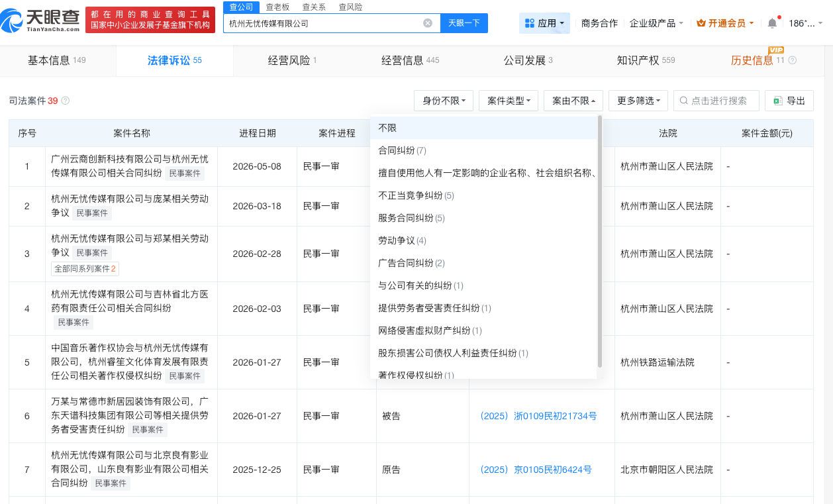Screen dimensions: 833x504
Task: Click the help icon beside 司法案件 39
Action: pyautogui.click(x=66, y=101)
